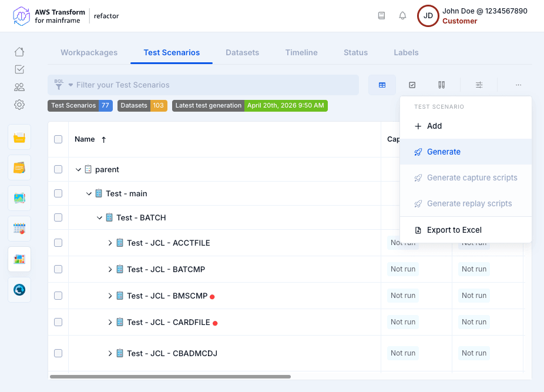The height and width of the screenshot is (392, 544).
Task: Open the notifications bell
Action: 402,16
